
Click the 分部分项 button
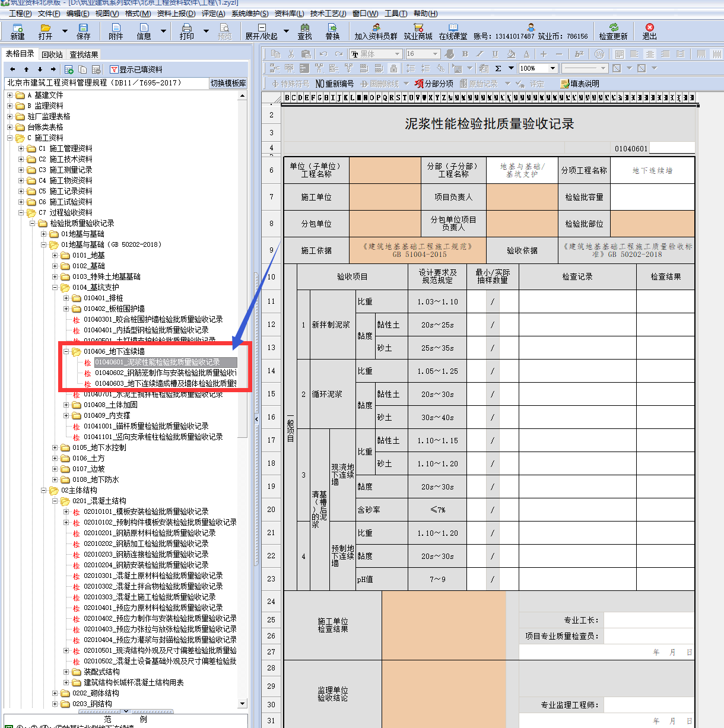tap(434, 84)
